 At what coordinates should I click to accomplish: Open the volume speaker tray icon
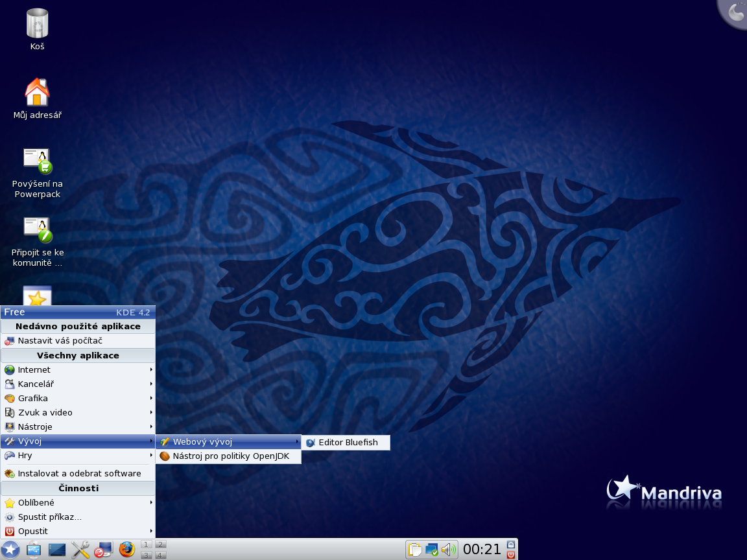449,550
